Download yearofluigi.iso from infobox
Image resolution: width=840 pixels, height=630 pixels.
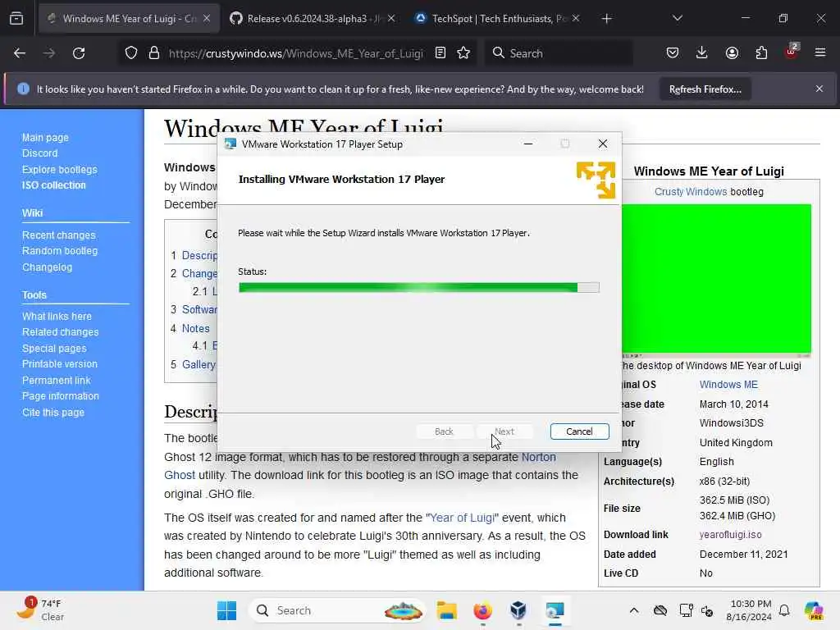731,535
